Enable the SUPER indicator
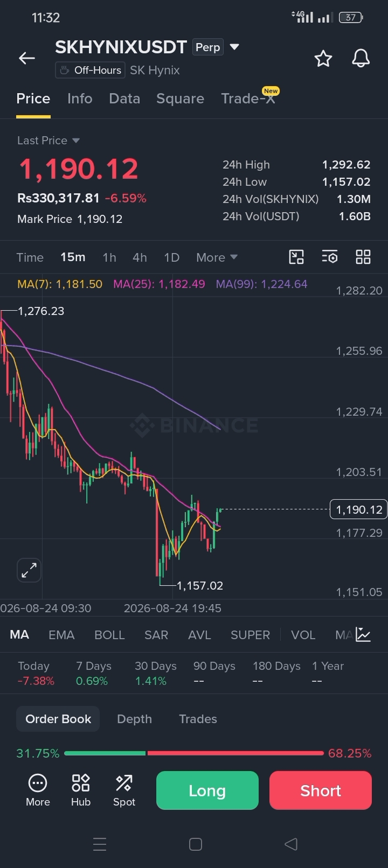The image size is (388, 868). [250, 635]
